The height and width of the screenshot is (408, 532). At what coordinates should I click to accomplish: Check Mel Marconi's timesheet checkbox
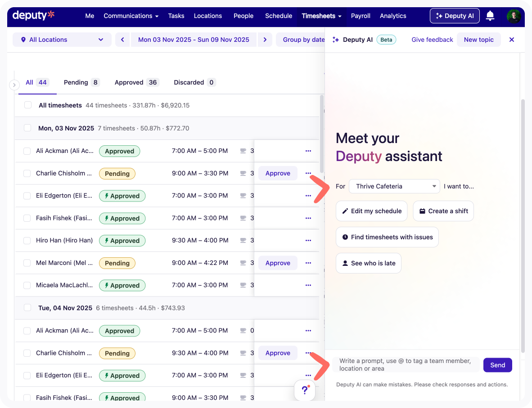click(27, 263)
